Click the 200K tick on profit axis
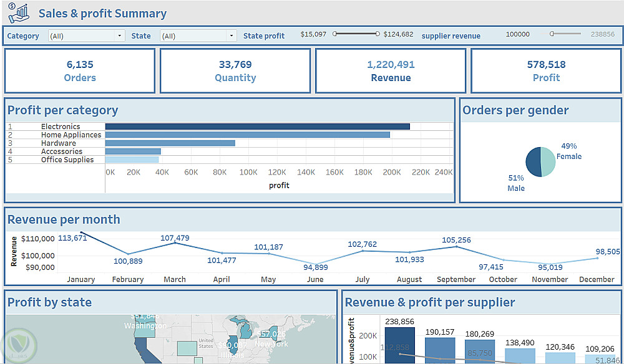The image size is (624, 364). click(x=392, y=172)
